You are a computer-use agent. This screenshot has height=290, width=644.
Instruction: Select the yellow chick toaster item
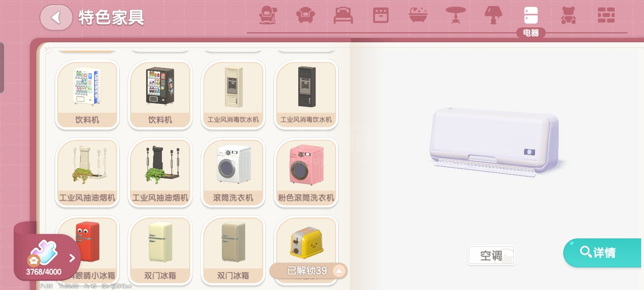(306, 242)
